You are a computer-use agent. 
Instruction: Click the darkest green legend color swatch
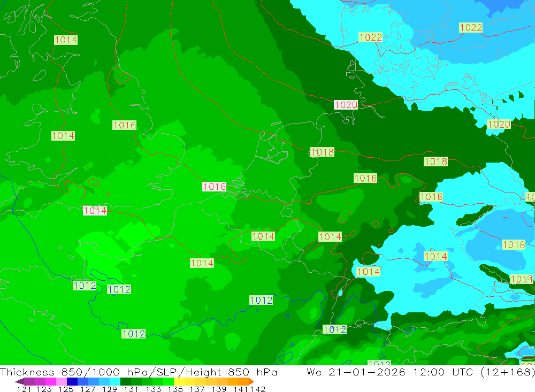click(x=126, y=381)
